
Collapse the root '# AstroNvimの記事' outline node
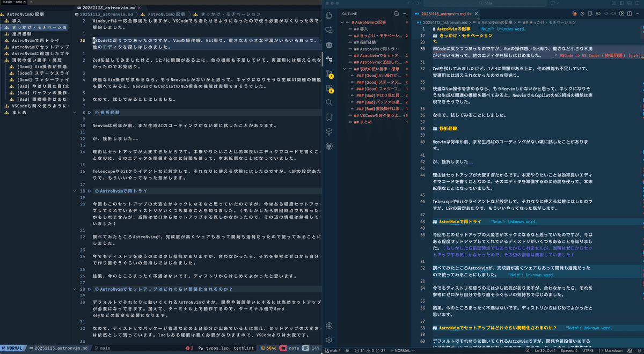click(342, 21)
